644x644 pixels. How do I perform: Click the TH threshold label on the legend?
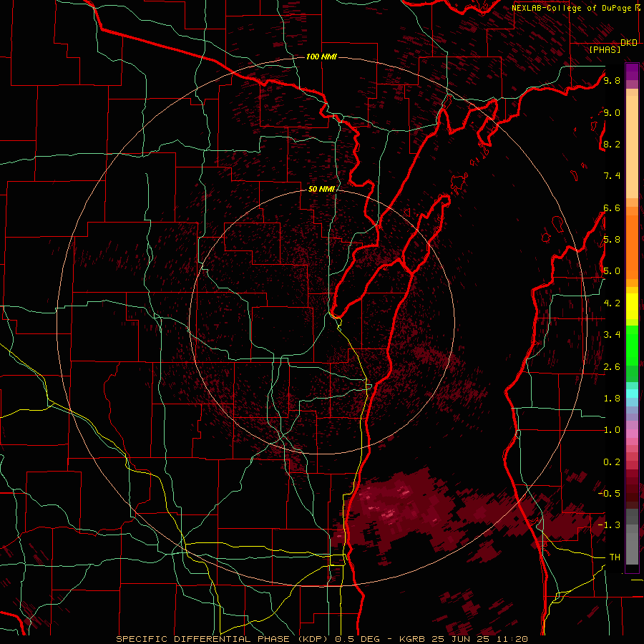click(615, 557)
